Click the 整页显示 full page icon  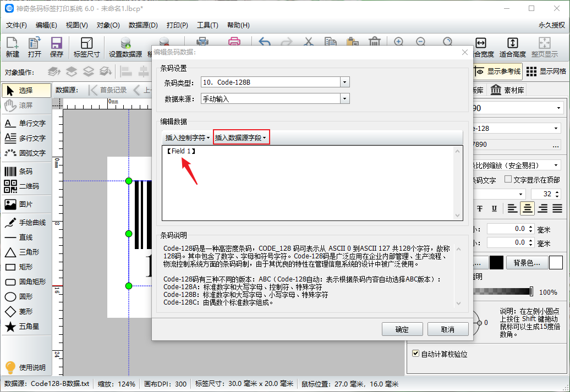[545, 47]
